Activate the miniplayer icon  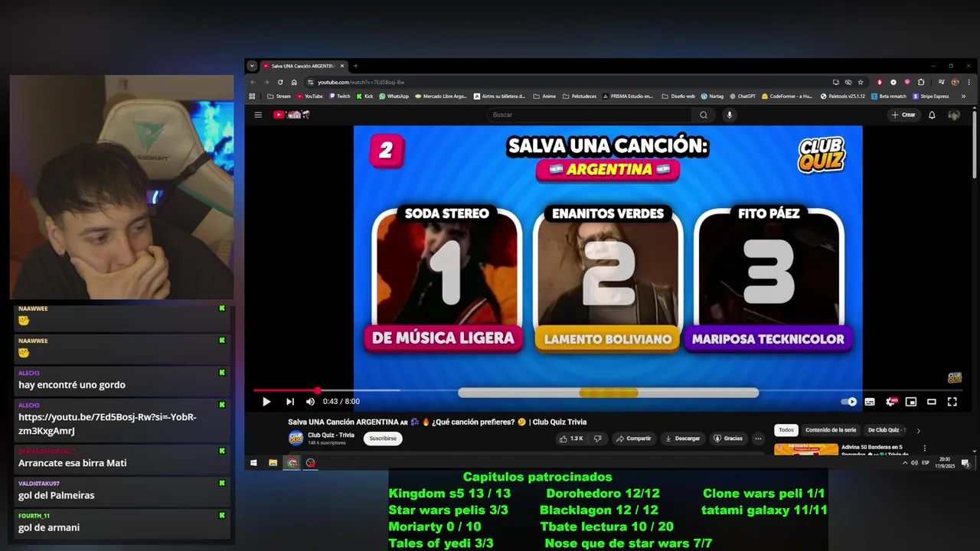[911, 402]
